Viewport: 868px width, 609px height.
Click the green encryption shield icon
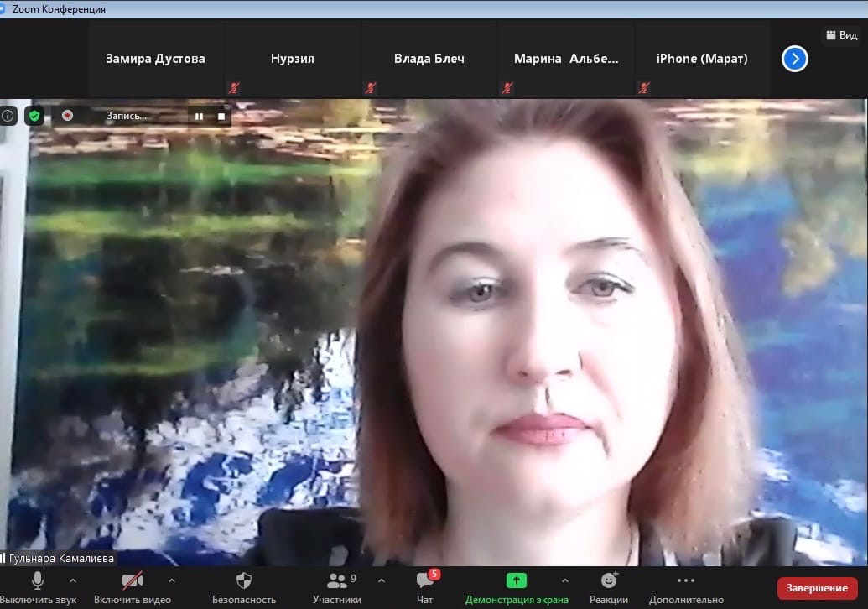point(34,116)
